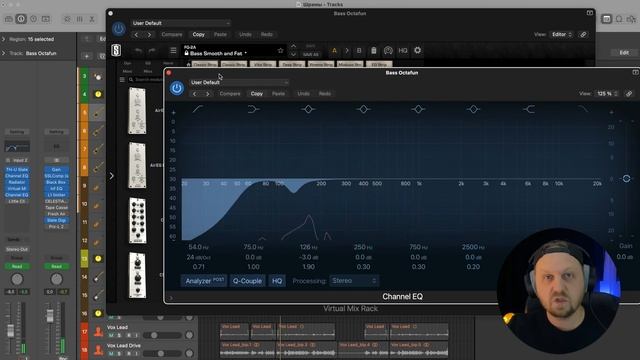
Task: Select B state in Virtual Mix Rack
Action: tap(359, 51)
